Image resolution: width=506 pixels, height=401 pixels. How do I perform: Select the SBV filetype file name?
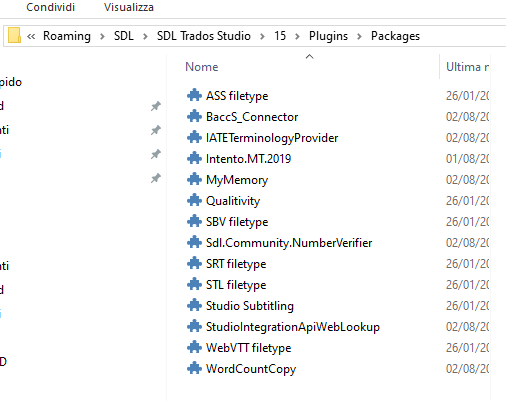[x=237, y=222]
